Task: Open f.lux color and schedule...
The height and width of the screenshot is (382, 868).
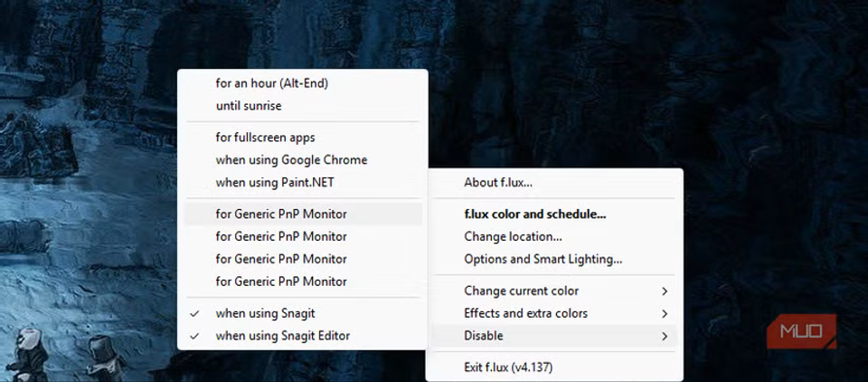Action: (x=534, y=215)
